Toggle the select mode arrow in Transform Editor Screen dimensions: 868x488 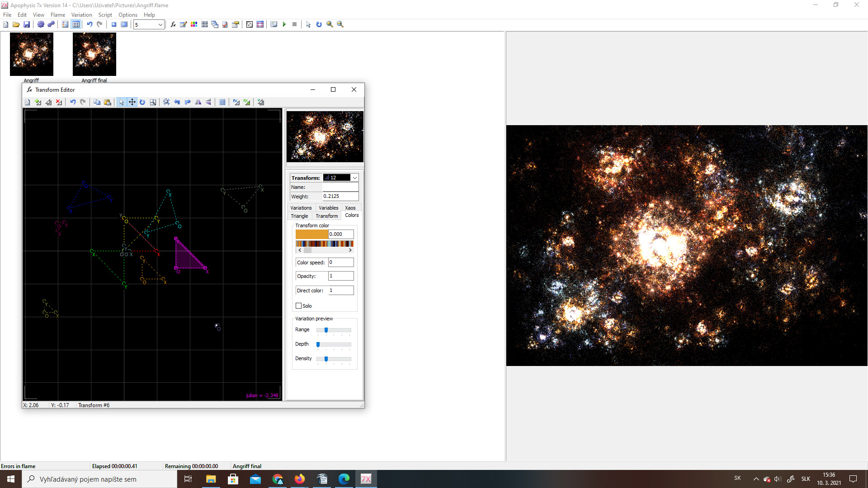point(122,102)
